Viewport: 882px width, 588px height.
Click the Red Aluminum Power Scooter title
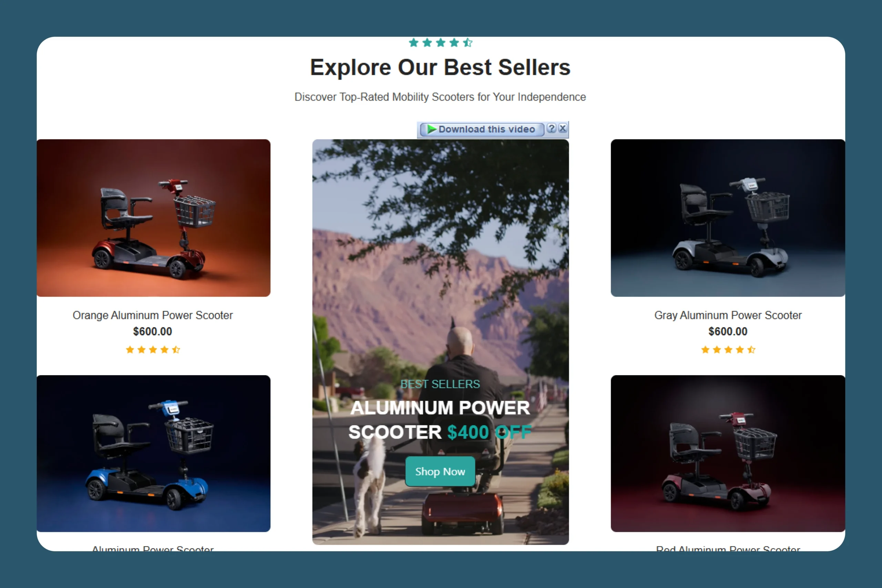point(728,548)
